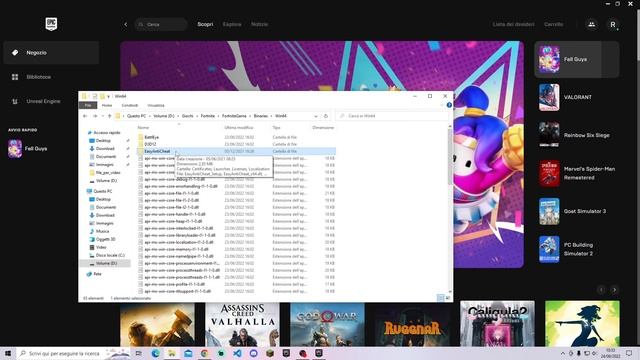The width and height of the screenshot is (640, 360).
Task: Go back in File Explorer
Action: pos(85,116)
